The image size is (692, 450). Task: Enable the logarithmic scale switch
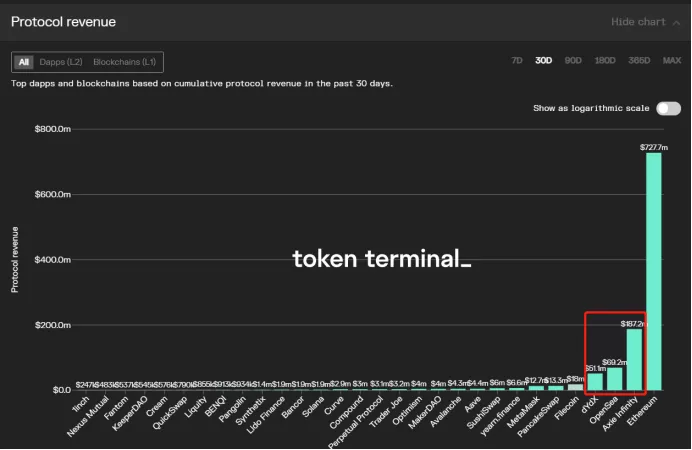tap(668, 109)
